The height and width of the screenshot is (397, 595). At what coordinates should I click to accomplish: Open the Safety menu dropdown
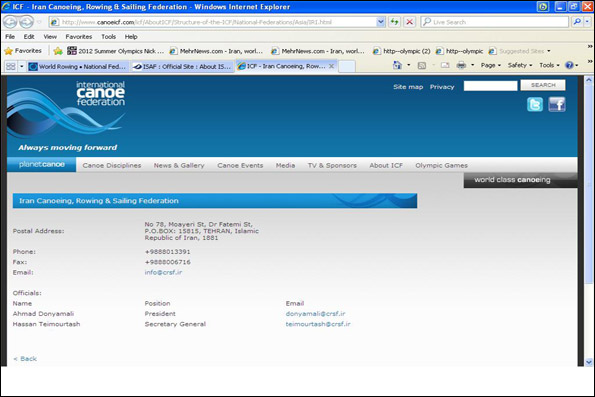click(x=520, y=65)
